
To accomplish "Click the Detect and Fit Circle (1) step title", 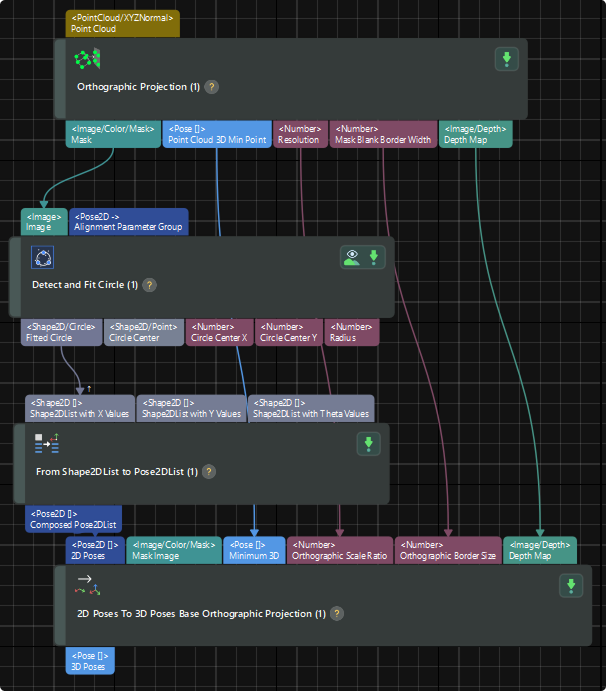I will [x=85, y=285].
